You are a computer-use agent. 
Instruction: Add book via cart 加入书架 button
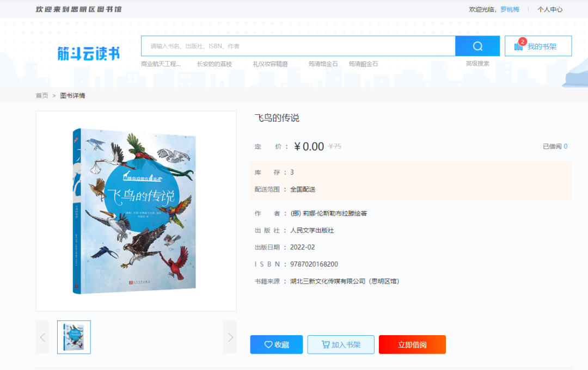point(341,344)
